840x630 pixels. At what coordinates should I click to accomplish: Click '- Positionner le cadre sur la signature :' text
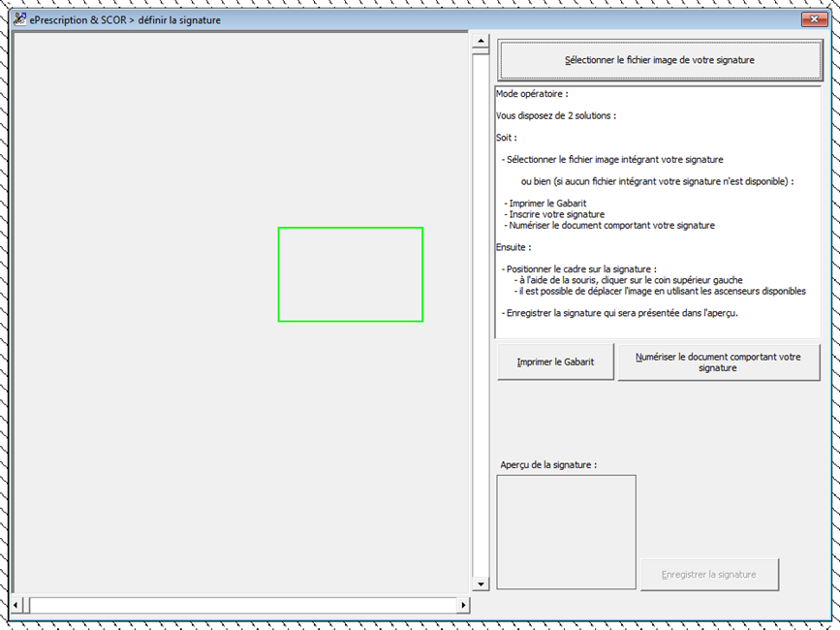pos(578,269)
